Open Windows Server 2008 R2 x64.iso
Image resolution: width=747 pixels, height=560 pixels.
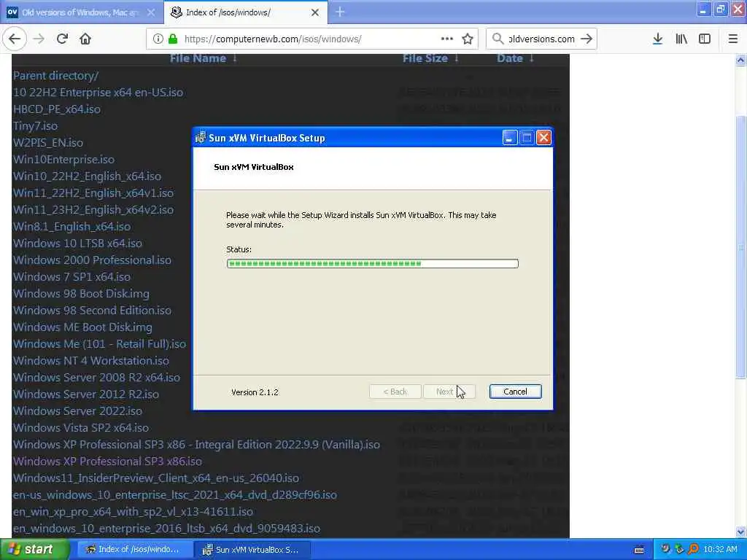[x=97, y=378]
